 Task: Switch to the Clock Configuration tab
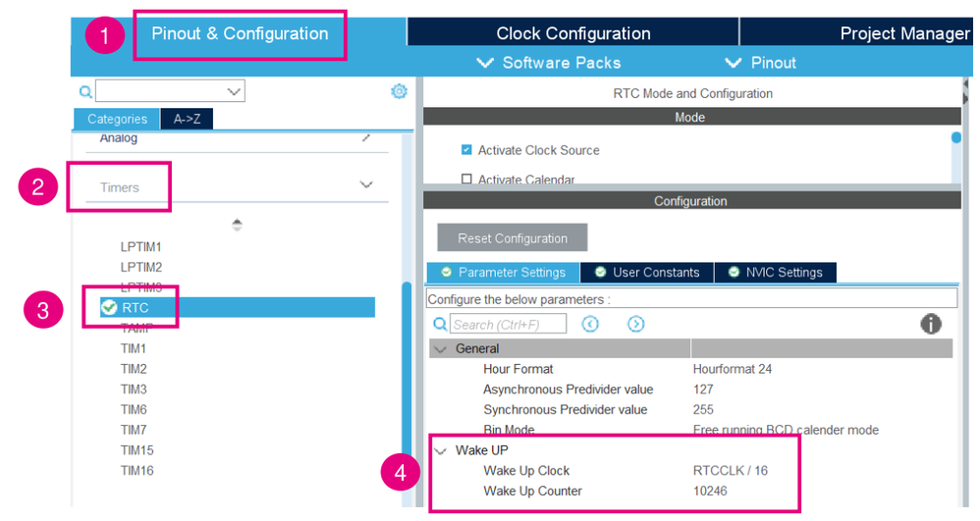pyautogui.click(x=572, y=33)
